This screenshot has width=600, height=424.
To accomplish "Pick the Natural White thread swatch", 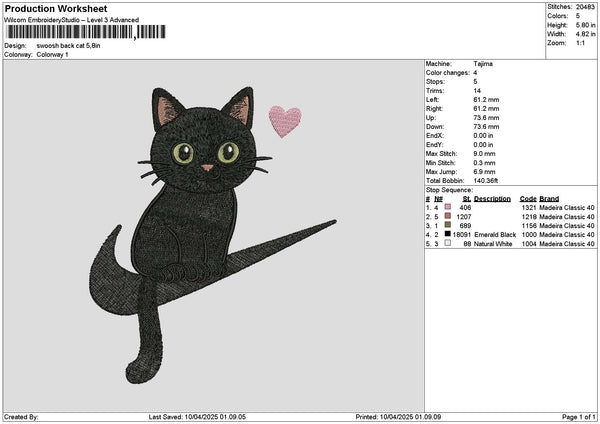I will tap(448, 243).
